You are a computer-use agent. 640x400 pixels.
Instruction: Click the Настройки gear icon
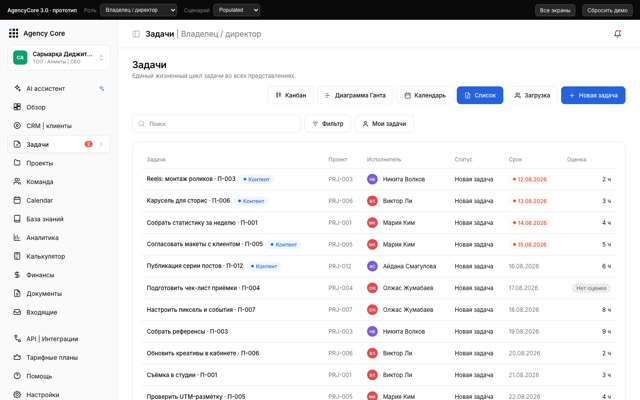pos(17,395)
